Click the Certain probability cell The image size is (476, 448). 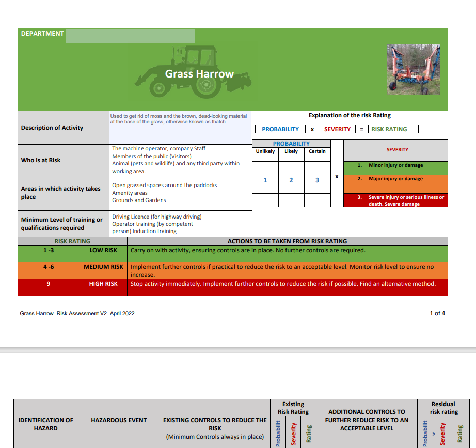317,151
